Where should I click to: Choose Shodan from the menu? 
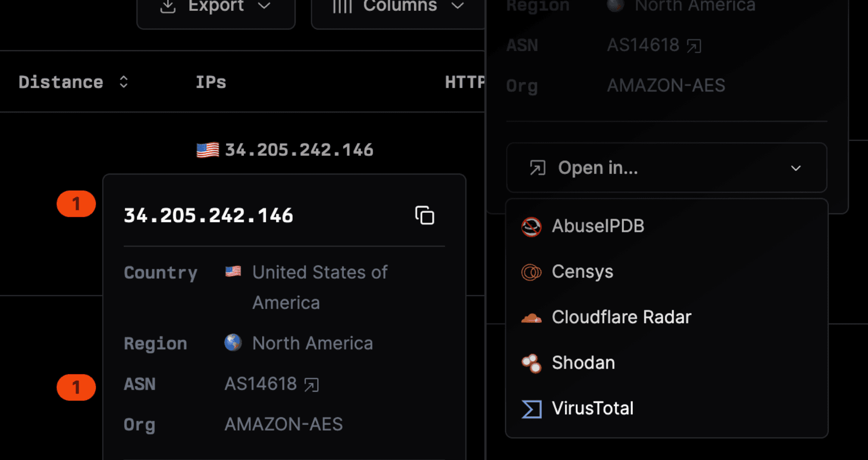tap(583, 363)
